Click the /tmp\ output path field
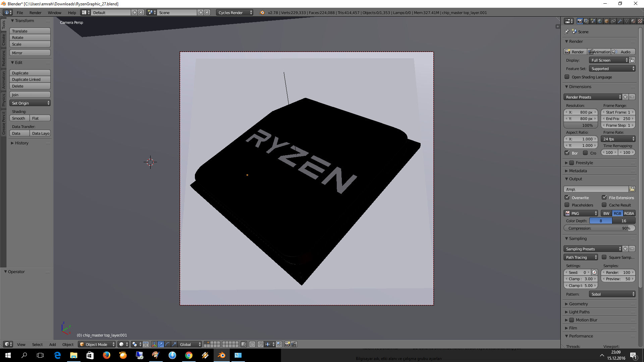 tap(596, 189)
